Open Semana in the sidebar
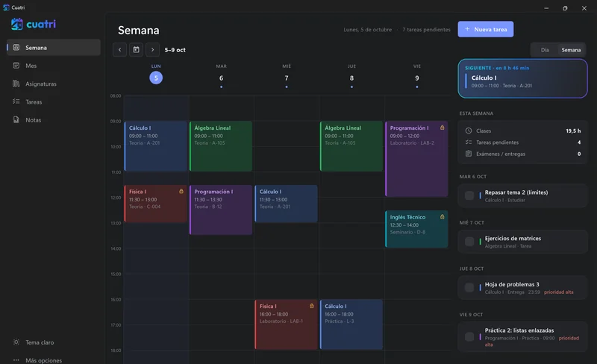The height and width of the screenshot is (364, 597). pos(53,48)
